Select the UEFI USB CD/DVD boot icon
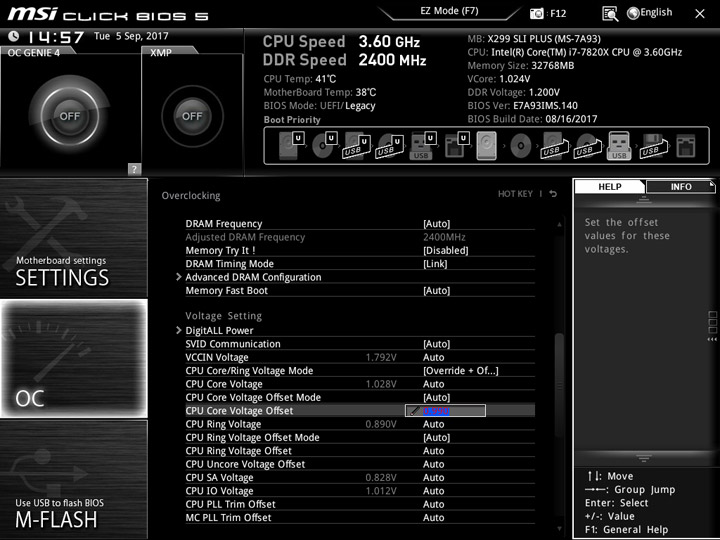720x540 pixels. (390, 146)
